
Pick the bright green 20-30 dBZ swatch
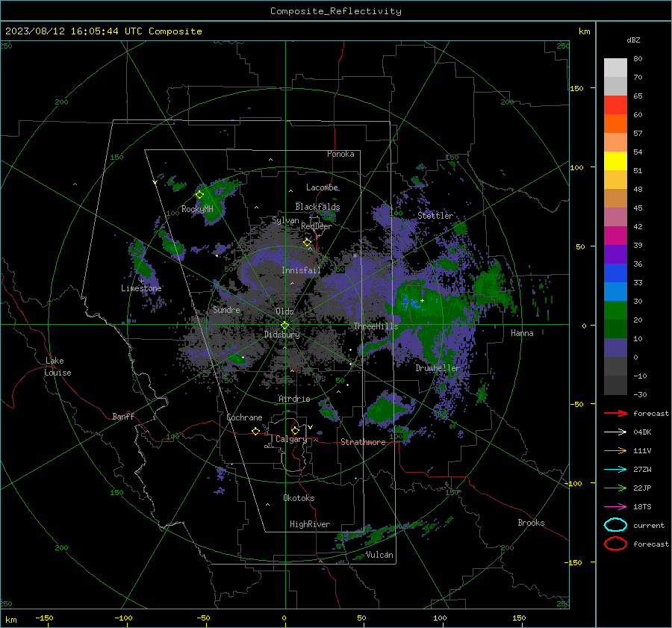pyautogui.click(x=615, y=311)
